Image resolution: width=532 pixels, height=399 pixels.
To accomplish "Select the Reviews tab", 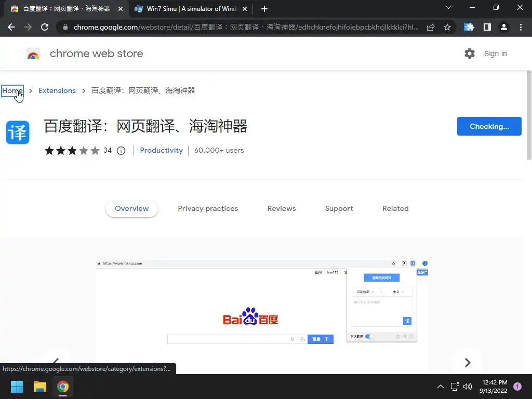I will 282,209.
